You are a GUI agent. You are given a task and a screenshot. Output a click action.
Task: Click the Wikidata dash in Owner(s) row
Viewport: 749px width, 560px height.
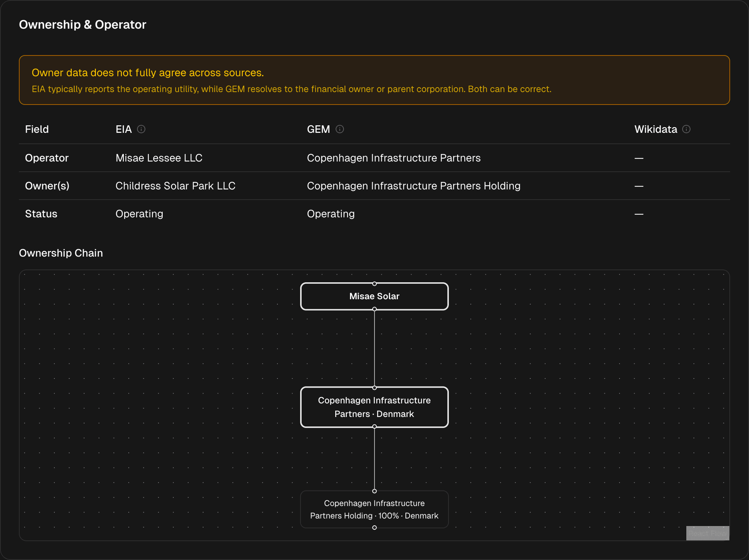point(639,186)
